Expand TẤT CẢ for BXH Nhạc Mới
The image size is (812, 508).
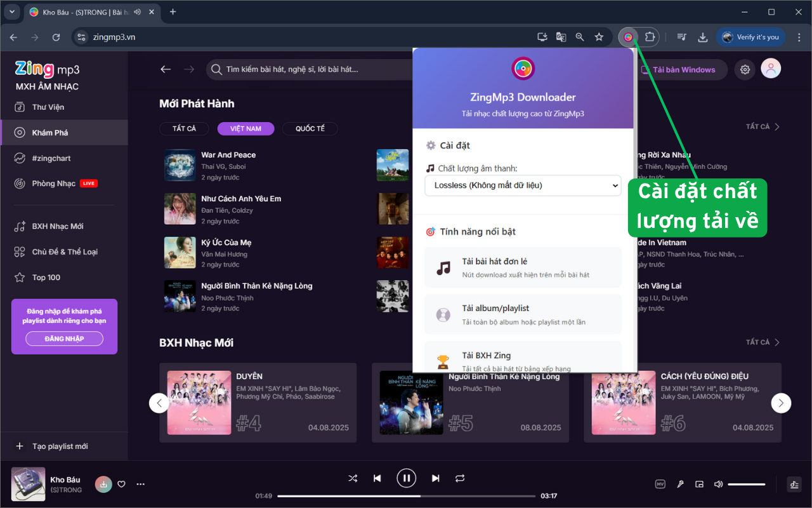[x=763, y=342]
